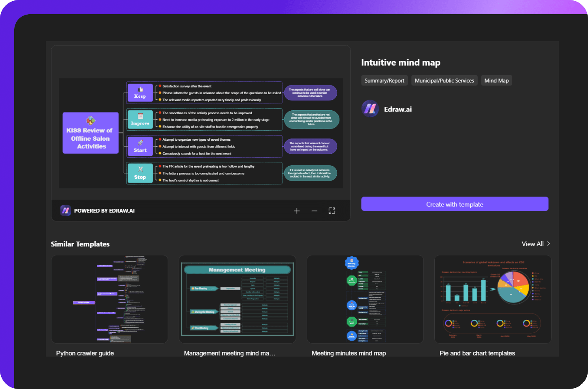Select the KISS Review of Offline Salon node
This screenshot has height=389, width=588.
pos(90,133)
